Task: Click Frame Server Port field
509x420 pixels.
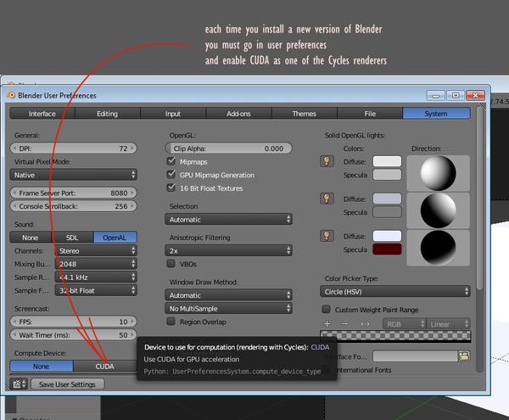Action: point(73,193)
